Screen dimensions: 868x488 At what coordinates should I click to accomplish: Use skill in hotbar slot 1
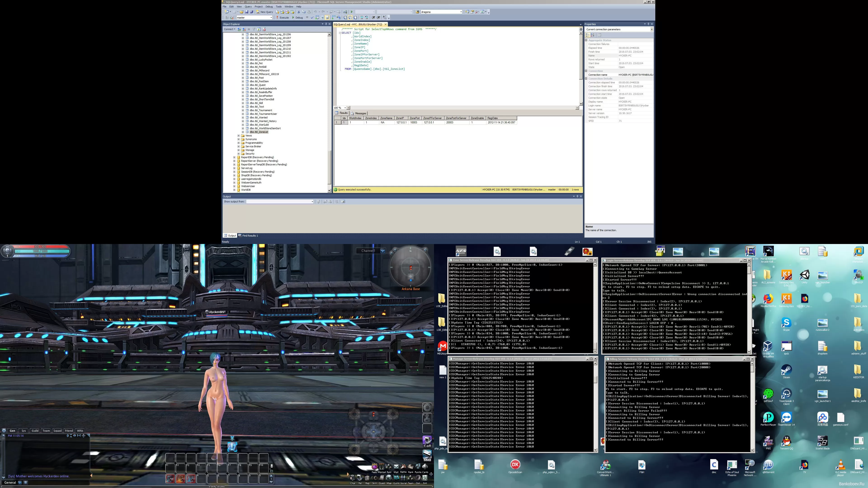tap(170, 478)
